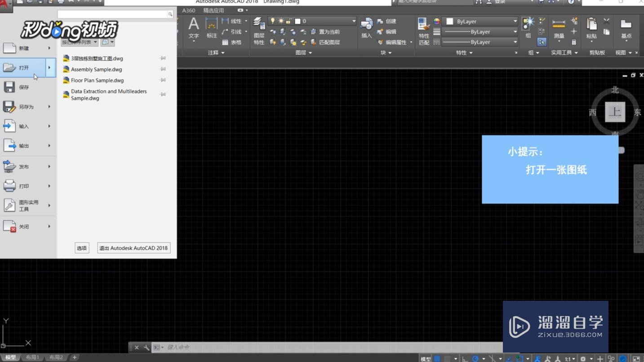Click 编辑属性 (Edit Attributes) button
Viewport: 644px width, 362px height.
(x=392, y=42)
